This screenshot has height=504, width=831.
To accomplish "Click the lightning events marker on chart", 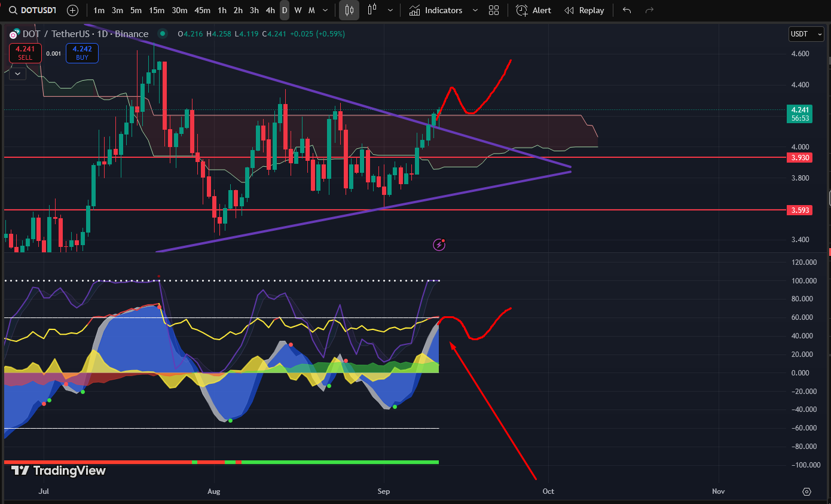I will click(439, 244).
